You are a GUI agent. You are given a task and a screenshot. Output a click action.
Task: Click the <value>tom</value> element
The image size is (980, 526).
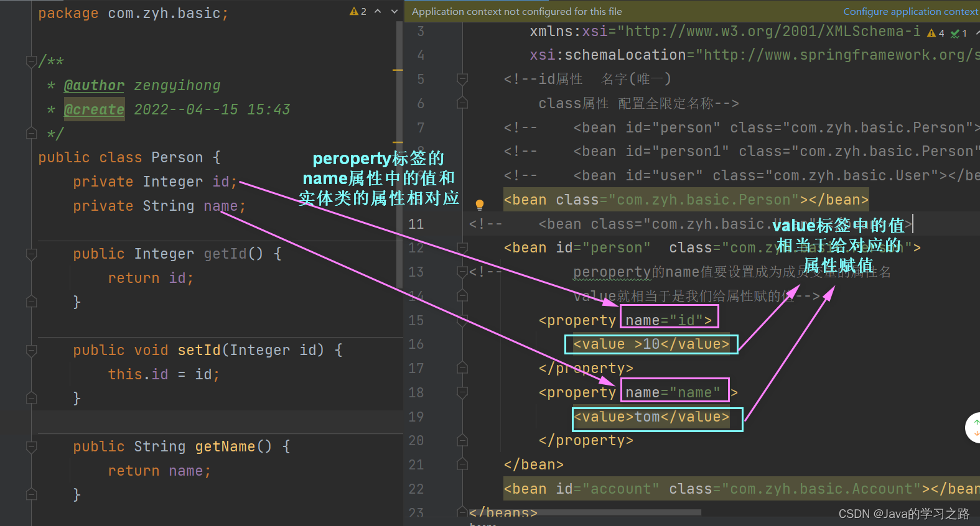(651, 417)
